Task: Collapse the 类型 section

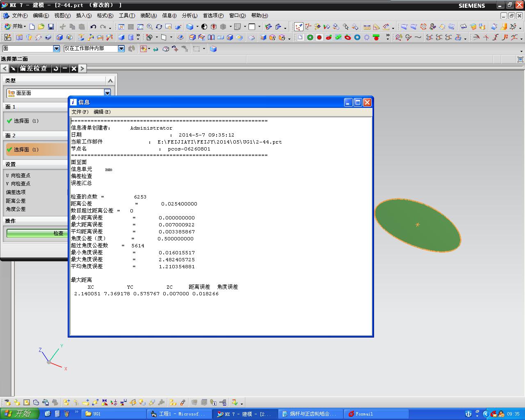Action: click(110, 80)
